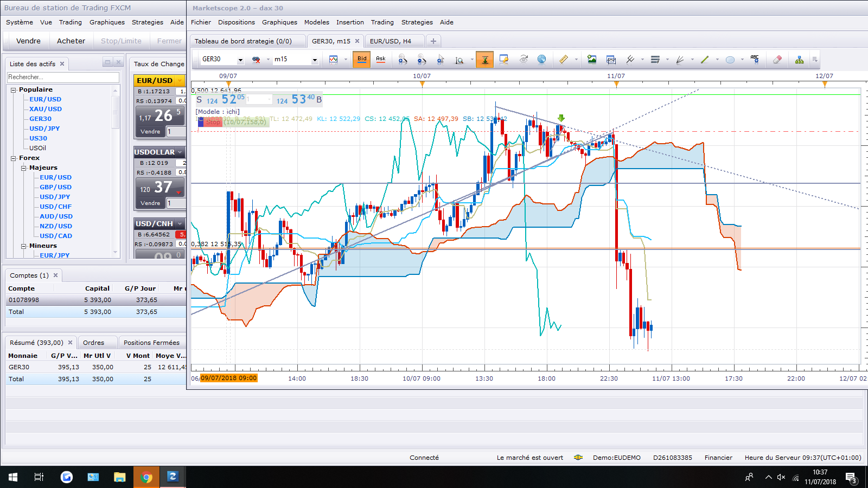Click Vendre on the USDOLLAR tile
Viewport: 868px width, 488px height.
tap(150, 203)
